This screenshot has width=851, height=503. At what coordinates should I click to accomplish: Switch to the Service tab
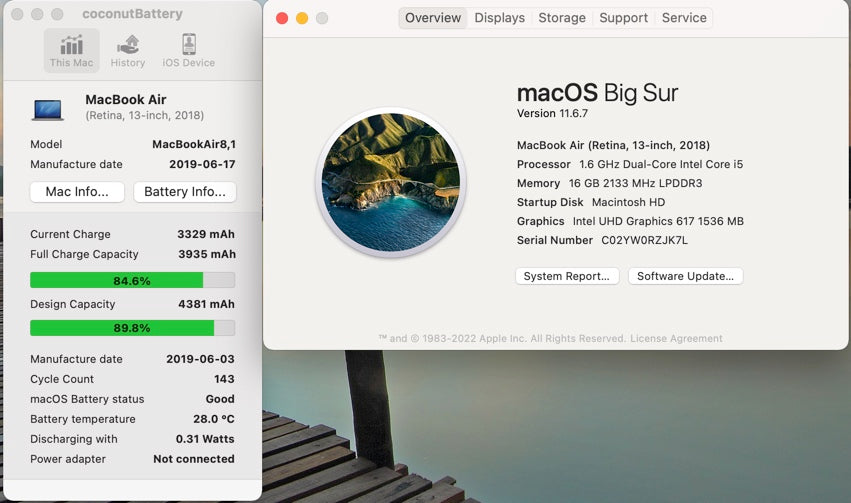[x=684, y=18]
